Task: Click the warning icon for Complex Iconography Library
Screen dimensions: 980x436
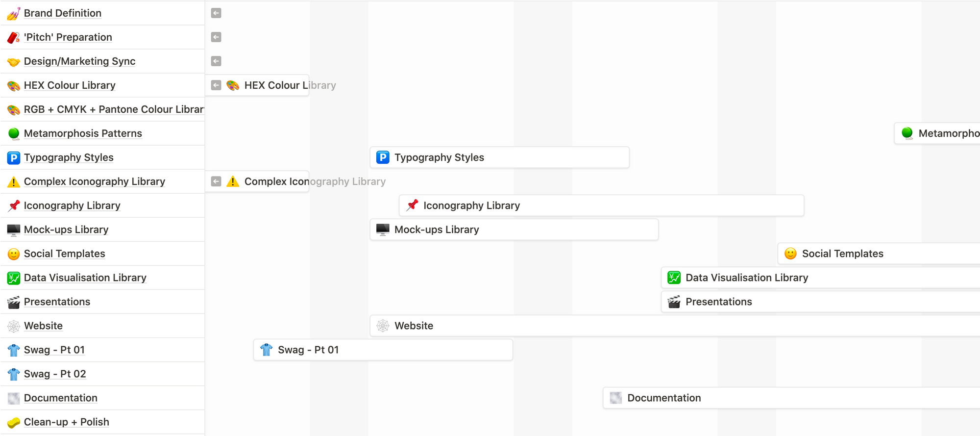Action: pos(14,181)
